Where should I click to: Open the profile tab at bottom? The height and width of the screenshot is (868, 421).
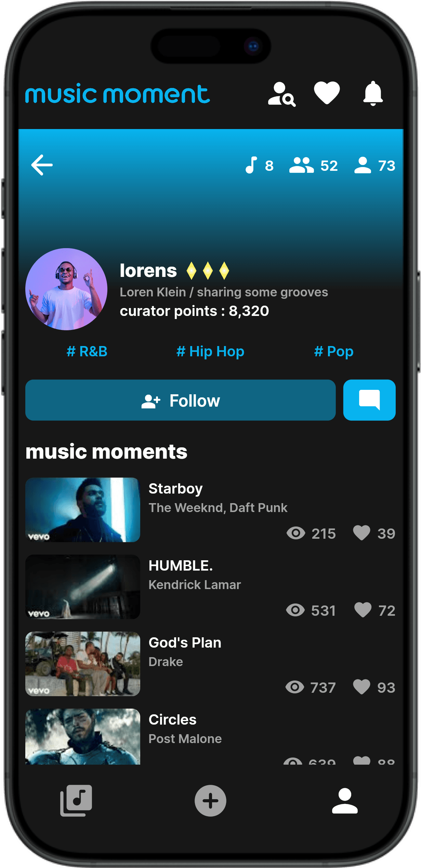[345, 801]
